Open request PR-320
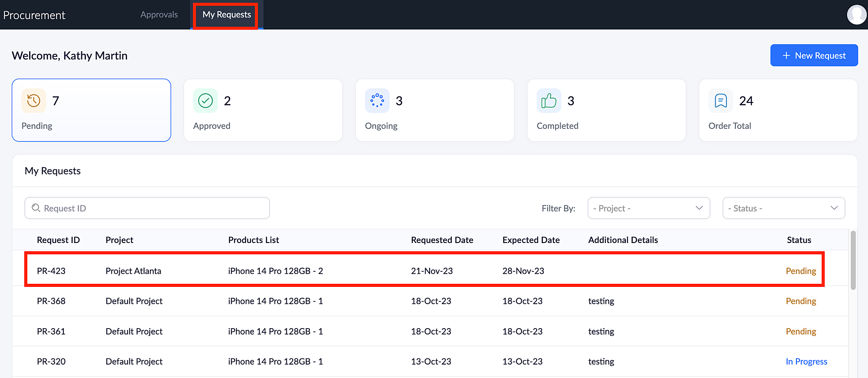 coord(51,361)
